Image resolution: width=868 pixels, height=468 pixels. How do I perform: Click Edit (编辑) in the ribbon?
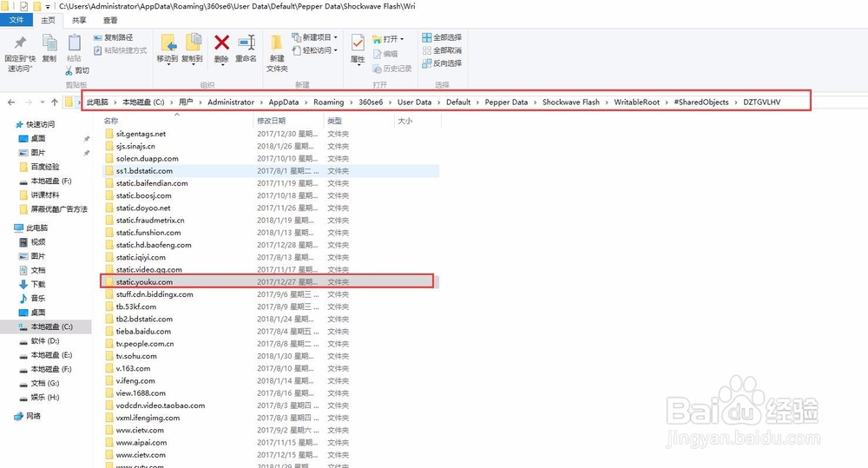385,54
